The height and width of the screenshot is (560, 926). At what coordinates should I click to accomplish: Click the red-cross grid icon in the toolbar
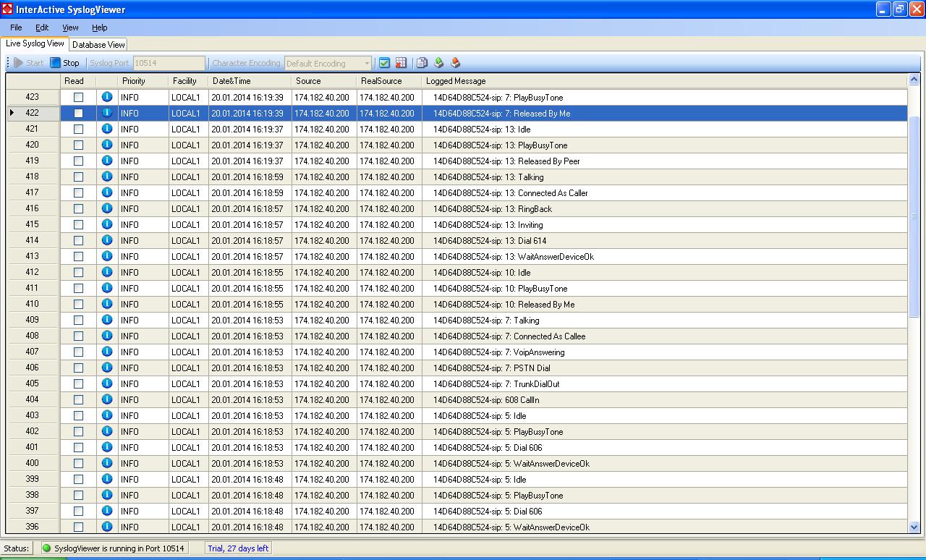401,63
